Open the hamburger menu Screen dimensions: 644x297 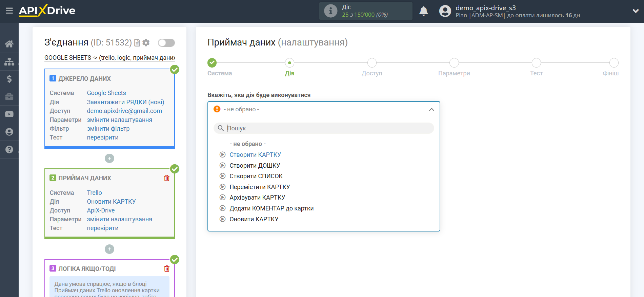coord(9,11)
